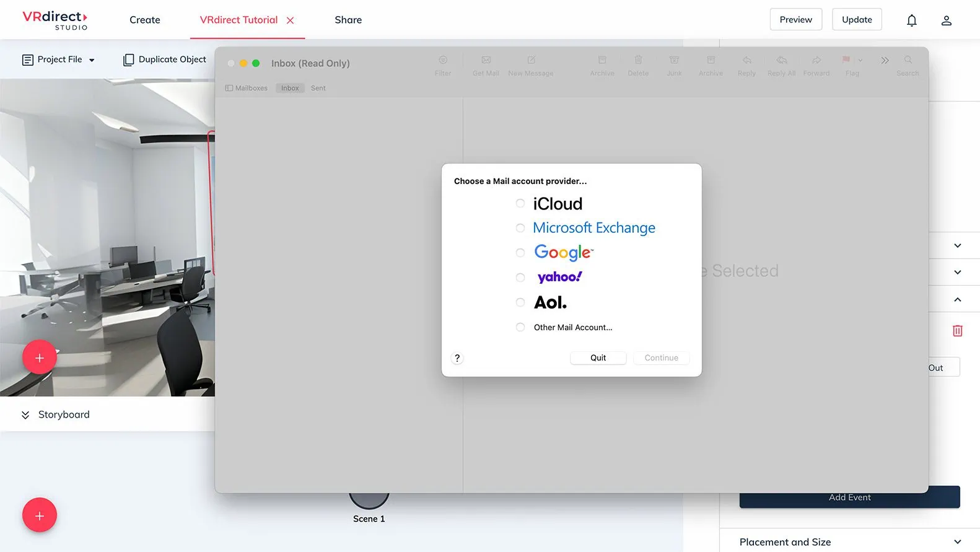The image size is (980, 552).
Task: Choose the Yahoo account radio button
Action: (x=520, y=278)
